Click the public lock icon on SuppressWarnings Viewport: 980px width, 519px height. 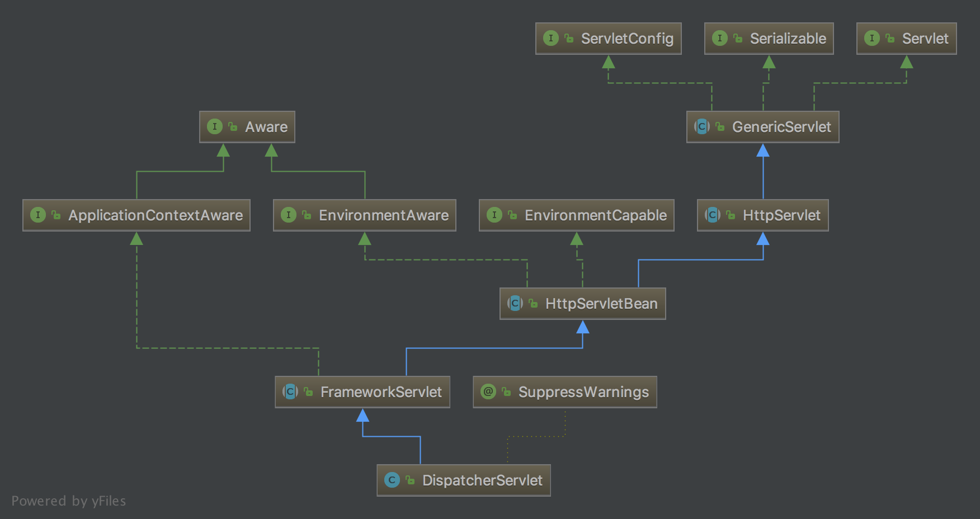pos(506,391)
